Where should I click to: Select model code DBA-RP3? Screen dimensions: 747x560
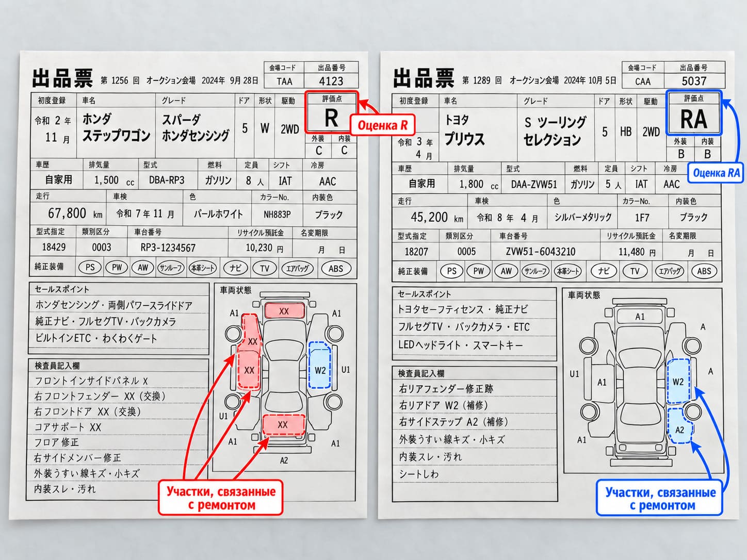[166, 180]
